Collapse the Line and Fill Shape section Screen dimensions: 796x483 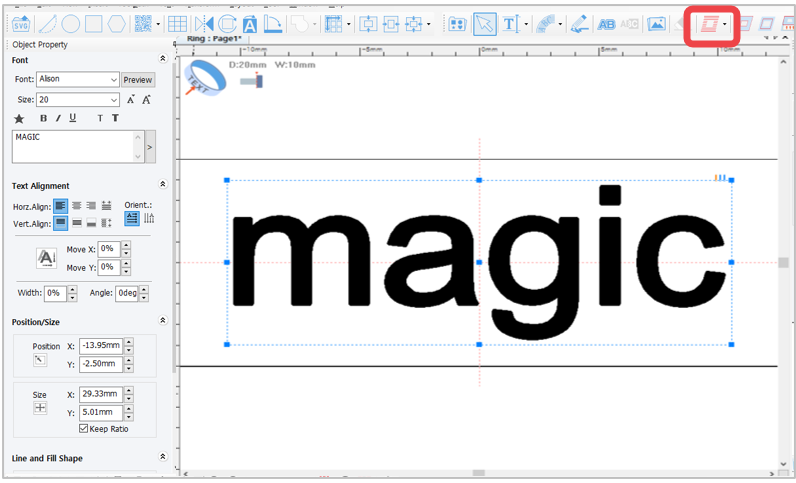tap(162, 457)
